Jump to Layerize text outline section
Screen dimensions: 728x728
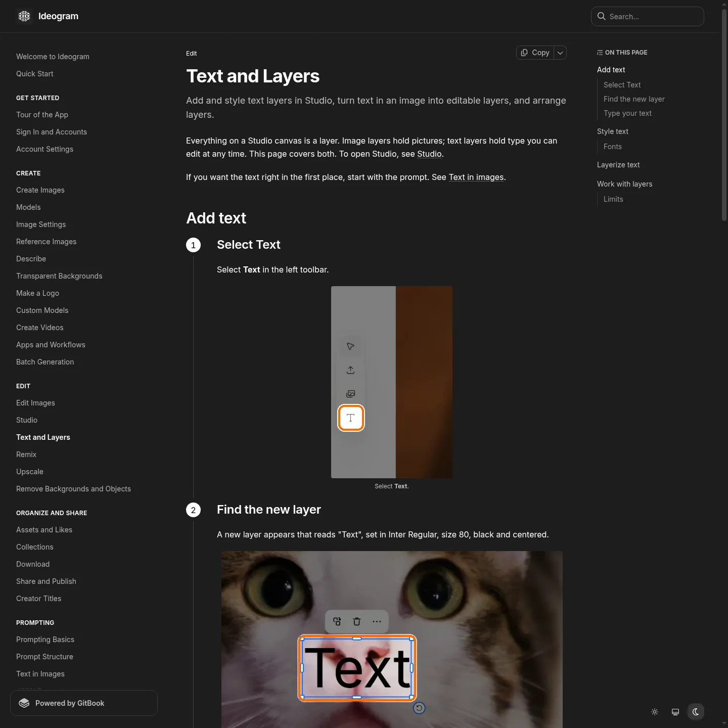pos(618,165)
